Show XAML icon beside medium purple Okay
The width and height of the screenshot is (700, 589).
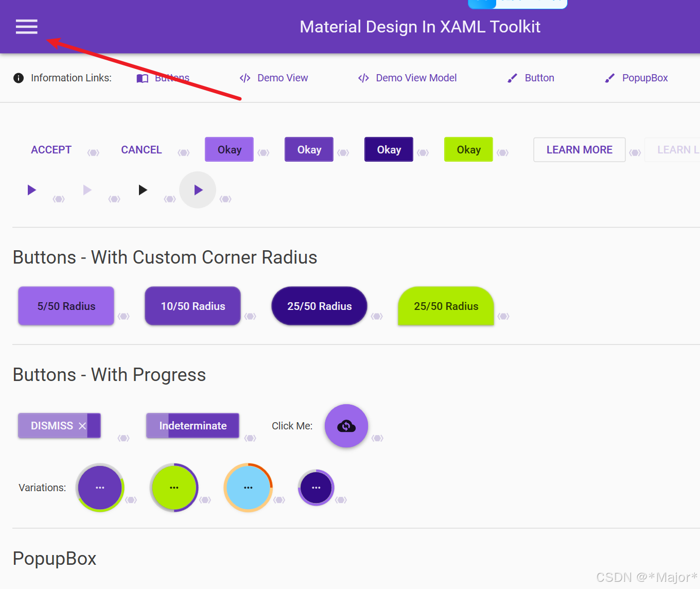[343, 153]
